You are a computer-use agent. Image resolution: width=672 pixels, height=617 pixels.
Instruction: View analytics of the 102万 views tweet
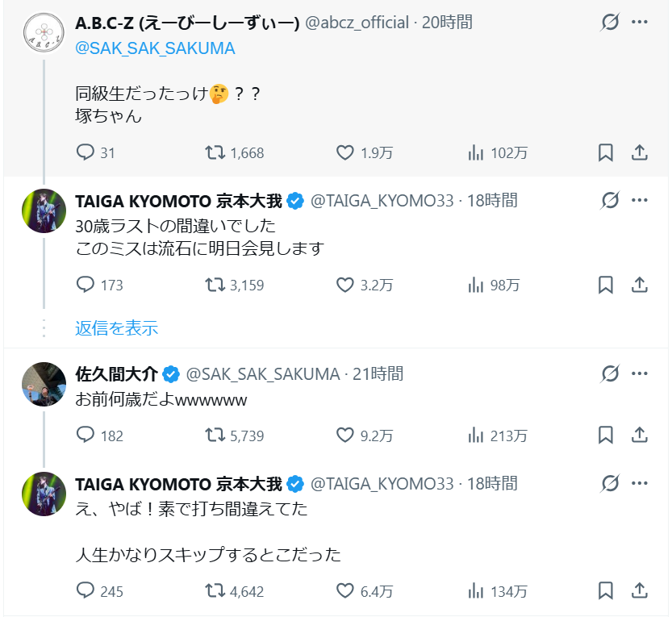476,152
